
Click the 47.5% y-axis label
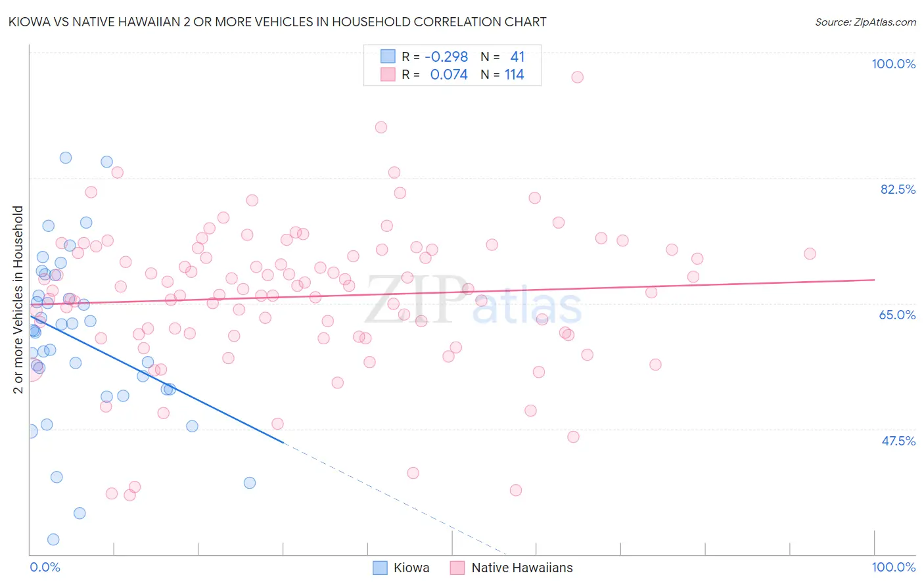898,441
